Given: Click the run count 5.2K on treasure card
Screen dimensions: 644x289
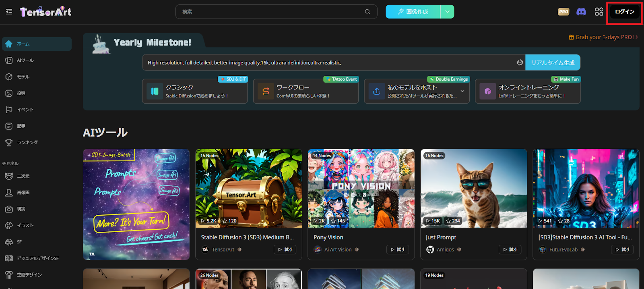Looking at the screenshot, I should click(208, 221).
